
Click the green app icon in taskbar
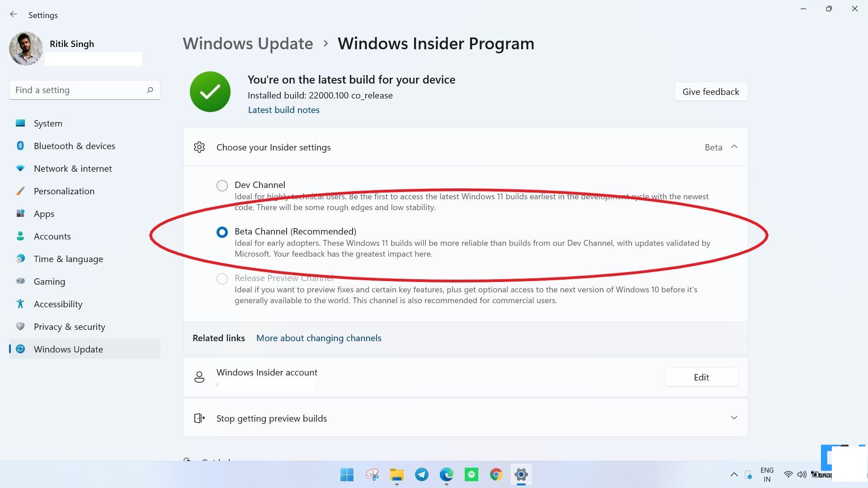click(x=471, y=474)
